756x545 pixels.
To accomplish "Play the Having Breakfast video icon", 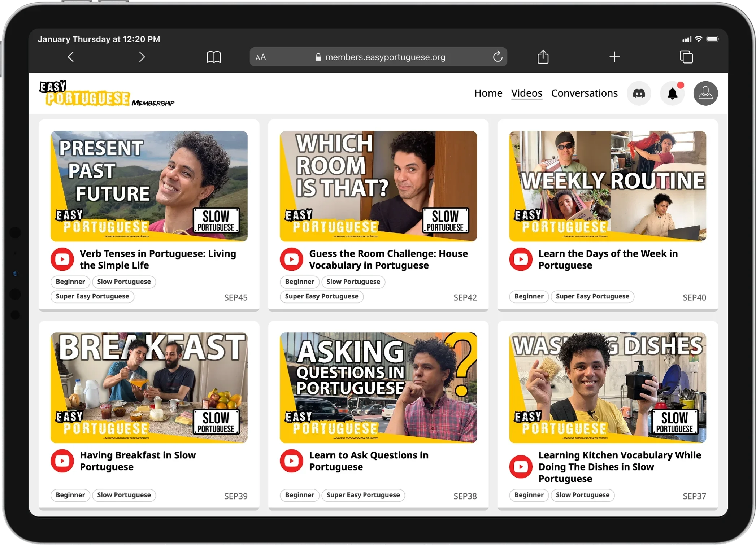I will coord(62,461).
